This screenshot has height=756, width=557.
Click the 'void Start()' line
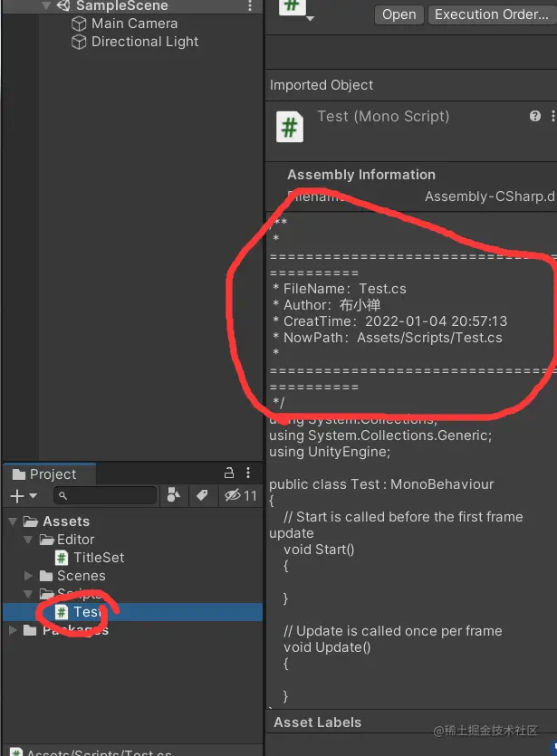(x=319, y=550)
